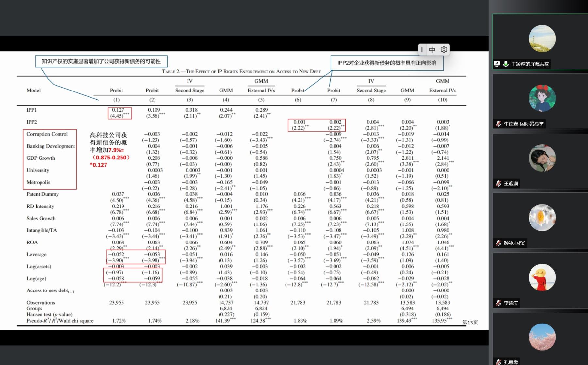Click the muted mic icon for 颜冰-国贸
Image resolution: width=588 pixels, height=365 pixels.
coord(498,243)
